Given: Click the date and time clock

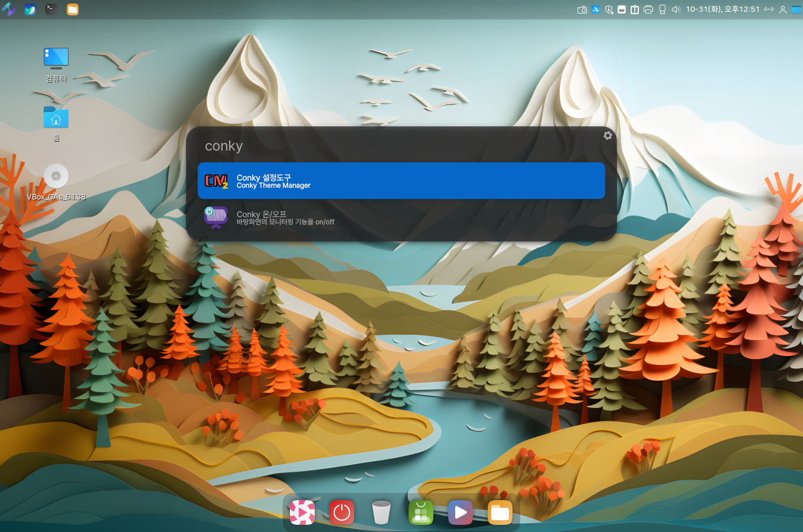Looking at the screenshot, I should [x=722, y=9].
